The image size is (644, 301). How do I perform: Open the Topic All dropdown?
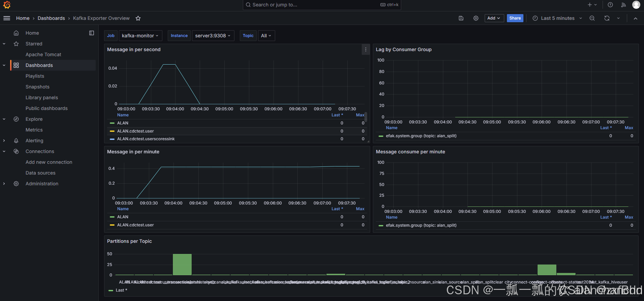point(266,36)
